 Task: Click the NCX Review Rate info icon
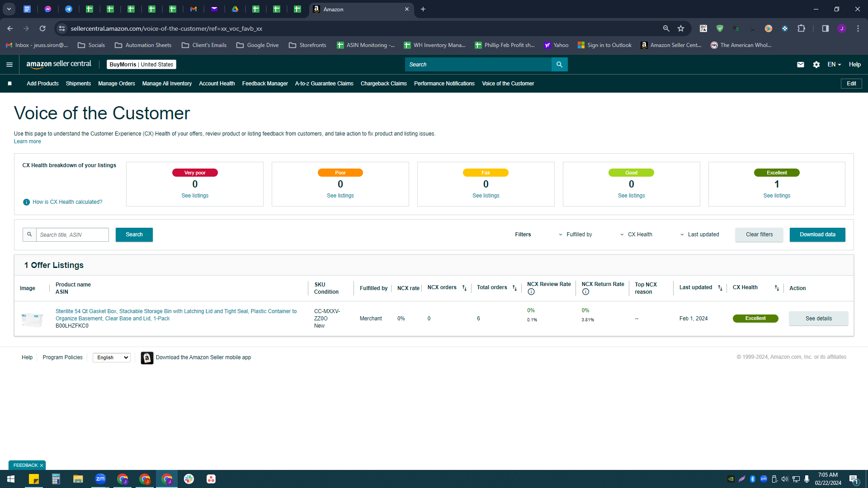pos(531,292)
